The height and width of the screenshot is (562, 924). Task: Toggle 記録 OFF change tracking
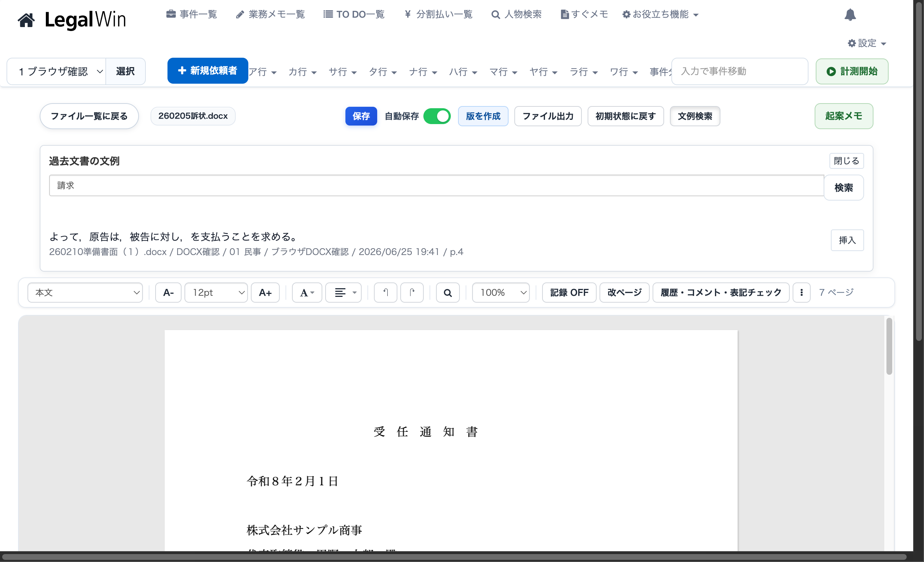tap(569, 292)
